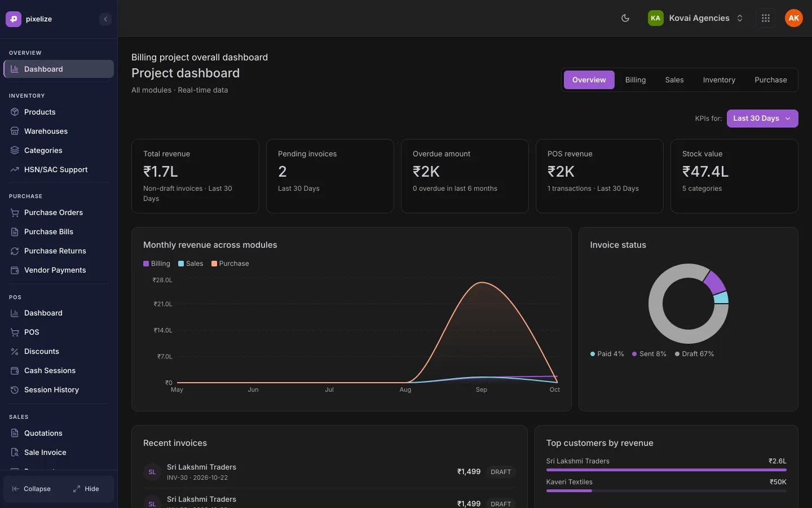Open the Inventory tab
This screenshot has width=812, height=508.
719,80
